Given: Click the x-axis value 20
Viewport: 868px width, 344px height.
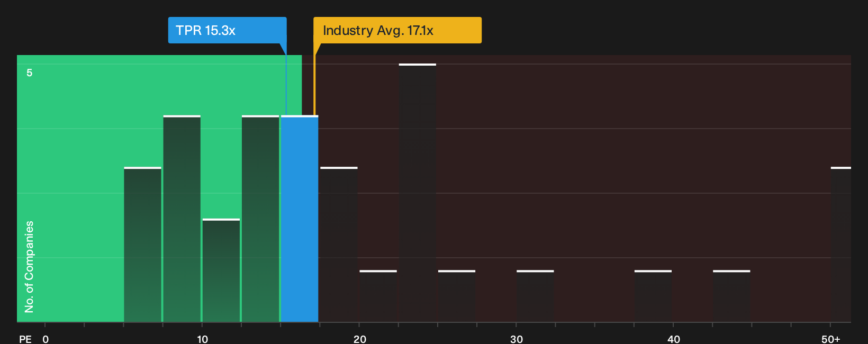Looking at the screenshot, I should tap(359, 339).
